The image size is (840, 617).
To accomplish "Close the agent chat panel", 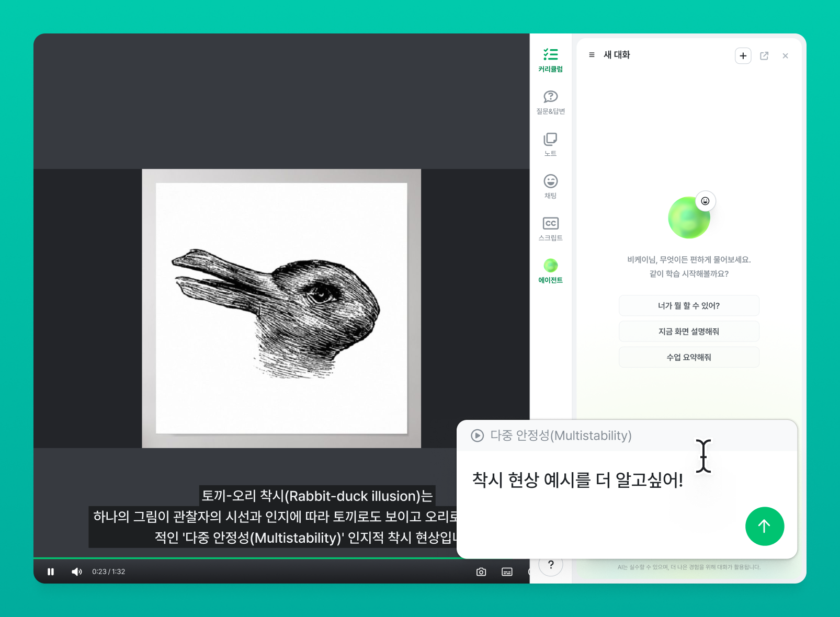I will tap(785, 55).
